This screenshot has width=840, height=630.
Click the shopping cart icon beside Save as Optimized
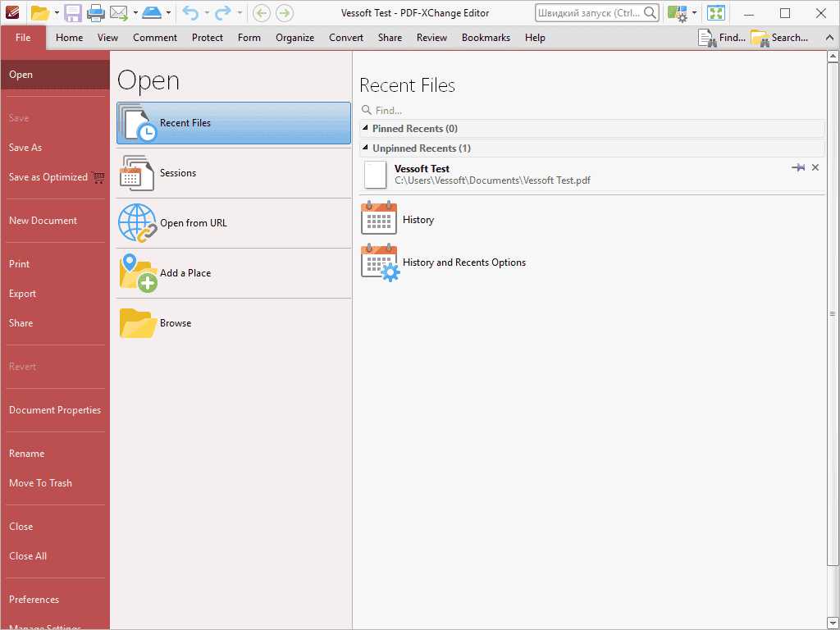(x=98, y=177)
